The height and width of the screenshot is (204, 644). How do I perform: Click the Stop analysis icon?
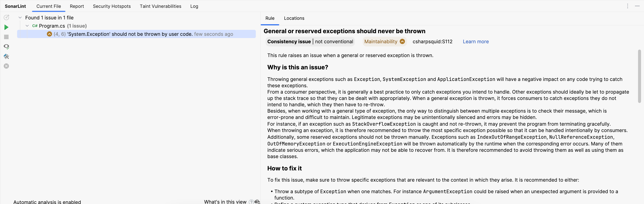[x=6, y=36]
